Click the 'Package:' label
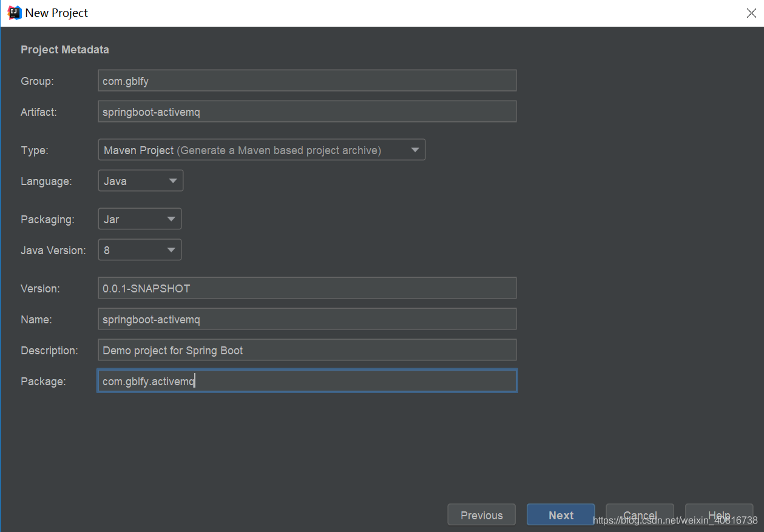764x532 pixels. click(x=43, y=382)
